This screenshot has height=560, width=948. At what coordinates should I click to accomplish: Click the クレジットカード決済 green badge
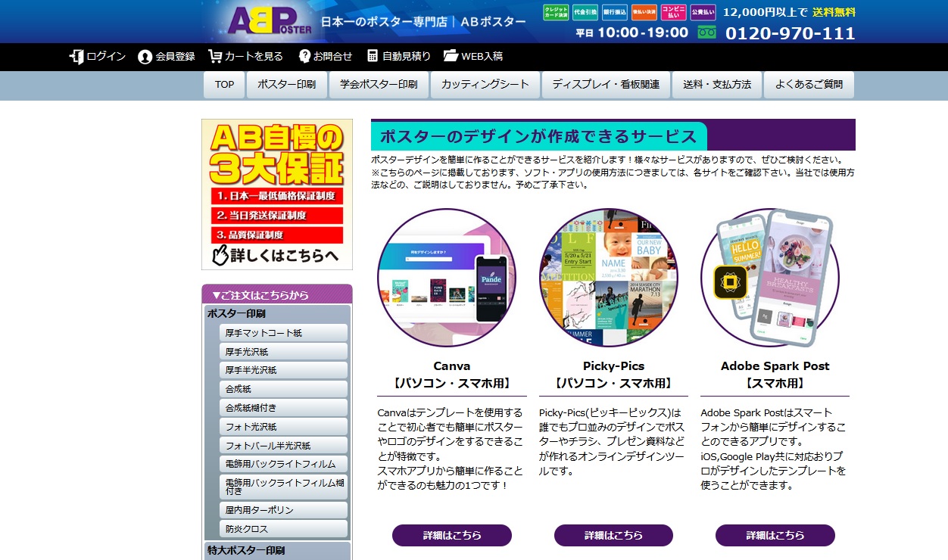555,12
